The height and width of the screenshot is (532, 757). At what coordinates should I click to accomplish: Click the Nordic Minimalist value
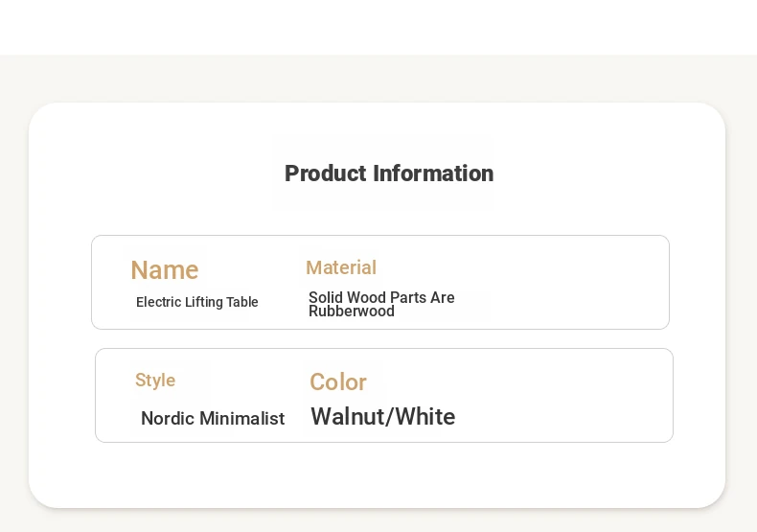(x=213, y=418)
